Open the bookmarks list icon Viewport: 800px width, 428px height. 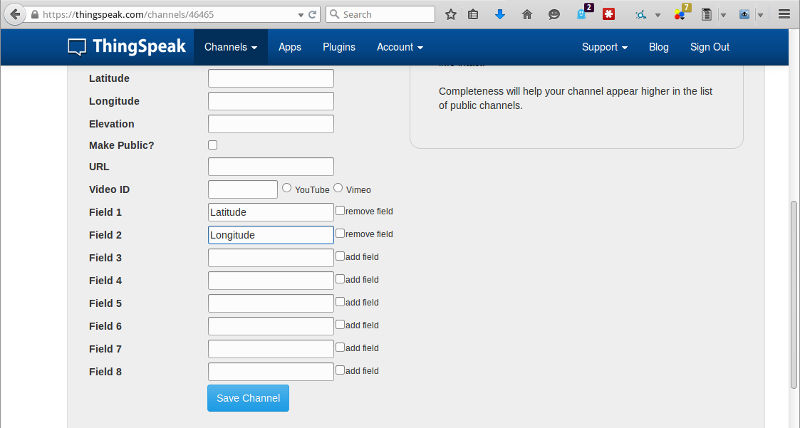[473, 15]
